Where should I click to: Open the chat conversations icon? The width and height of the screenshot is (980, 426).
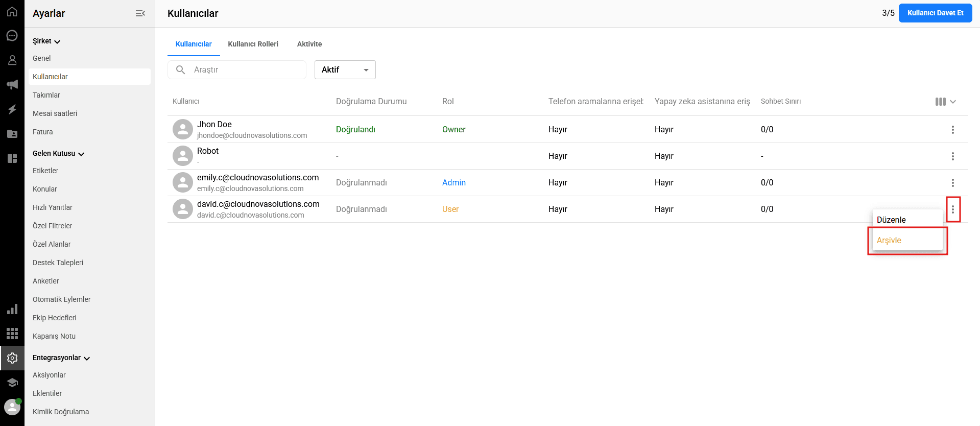(x=12, y=36)
